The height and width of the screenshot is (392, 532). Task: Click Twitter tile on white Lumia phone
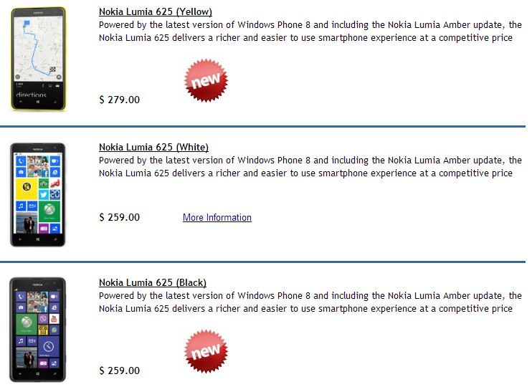(44, 194)
